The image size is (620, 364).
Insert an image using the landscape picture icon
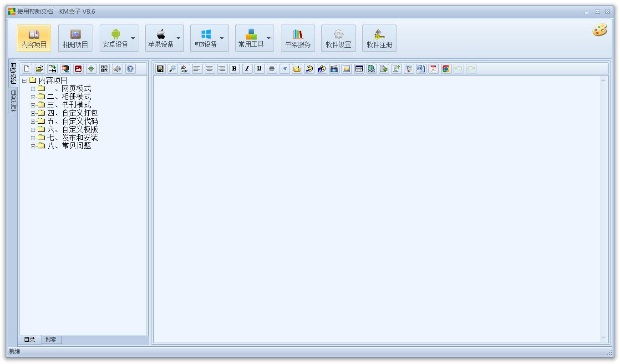point(346,69)
